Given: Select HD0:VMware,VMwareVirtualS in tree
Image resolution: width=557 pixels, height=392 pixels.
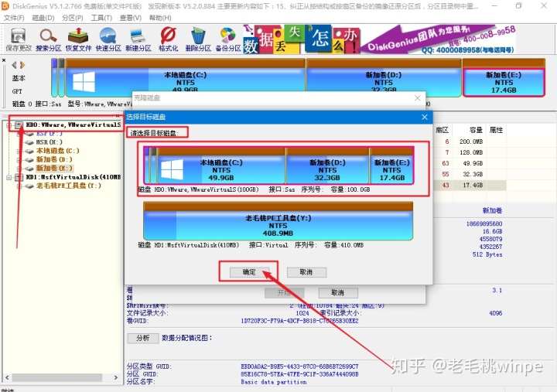Looking at the screenshot, I should (73, 124).
